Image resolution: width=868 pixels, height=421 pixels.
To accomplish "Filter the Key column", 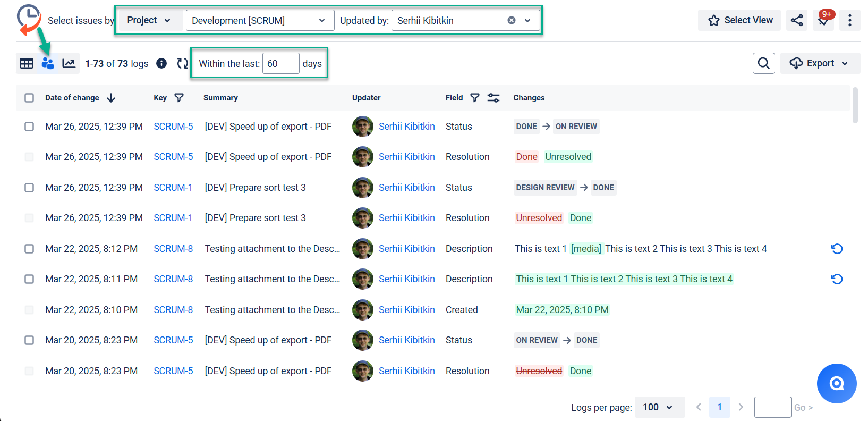I will (179, 98).
